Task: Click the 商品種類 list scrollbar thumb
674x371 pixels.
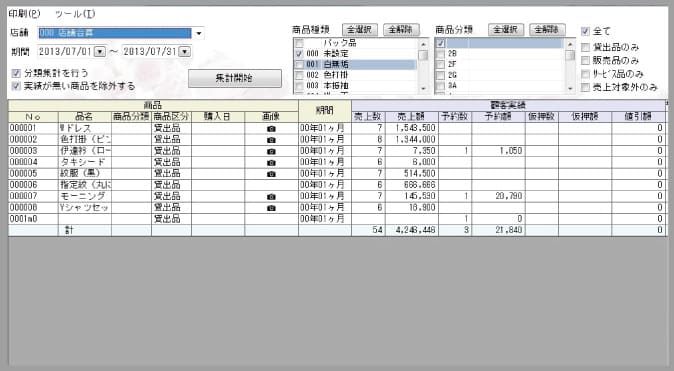Action: coord(423,55)
